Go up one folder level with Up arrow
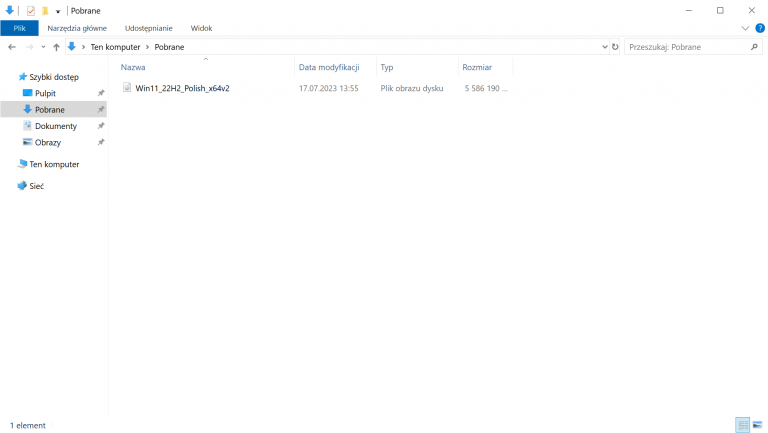This screenshot has width=768, height=433. (56, 47)
